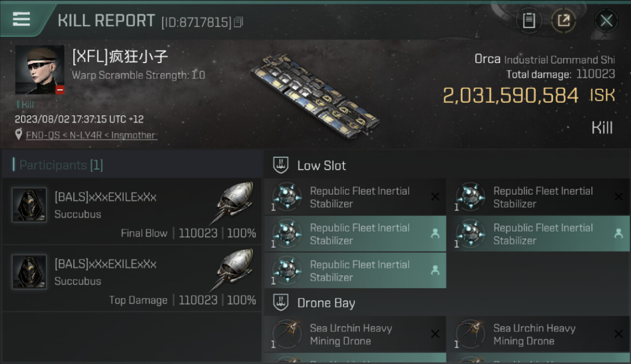Image resolution: width=631 pixels, height=364 pixels.
Task: Click the final blow pilot name xXxEXILExXx
Action: click(105, 197)
